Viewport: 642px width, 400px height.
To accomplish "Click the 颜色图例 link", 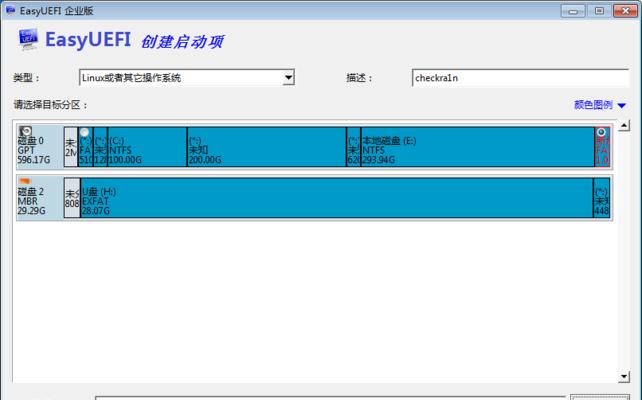I will 593,105.
